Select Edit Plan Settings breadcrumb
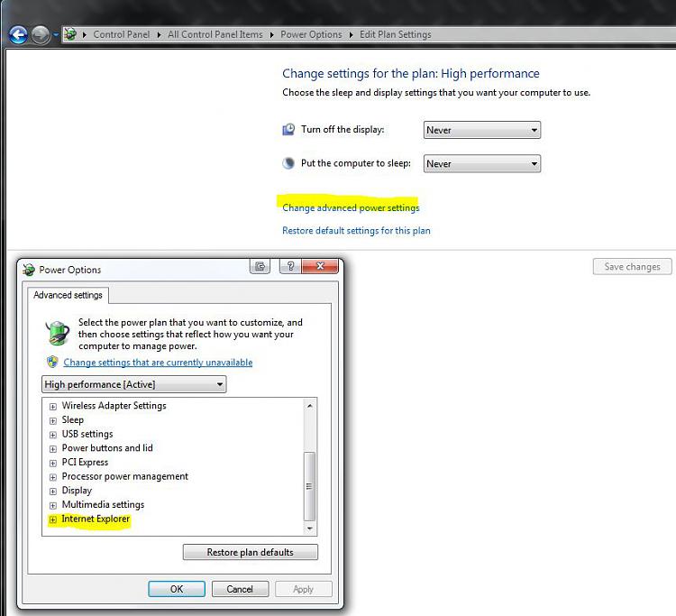Screen dimensions: 676x616 pos(396,34)
